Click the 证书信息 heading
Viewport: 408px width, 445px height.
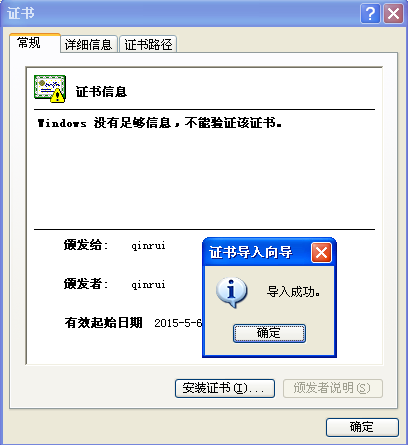point(101,92)
